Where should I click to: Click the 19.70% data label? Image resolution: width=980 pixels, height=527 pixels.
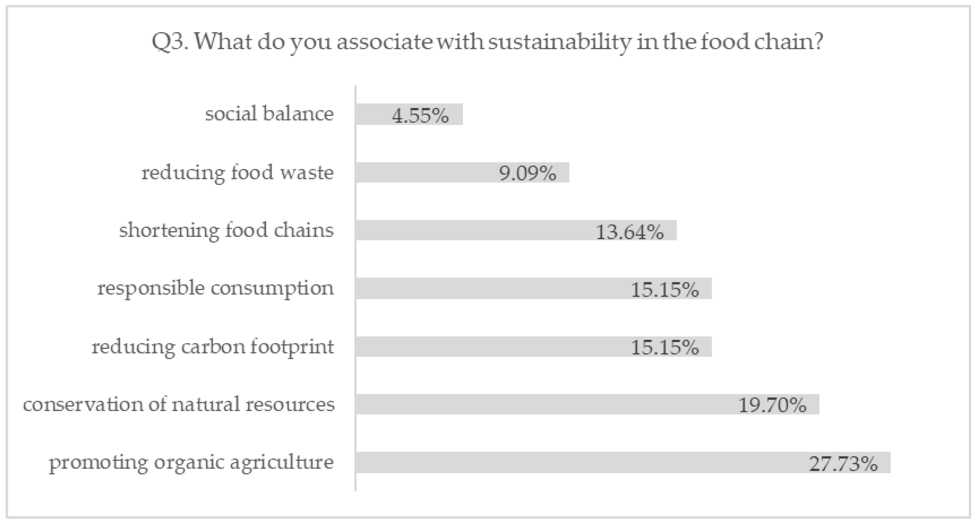[772, 405]
